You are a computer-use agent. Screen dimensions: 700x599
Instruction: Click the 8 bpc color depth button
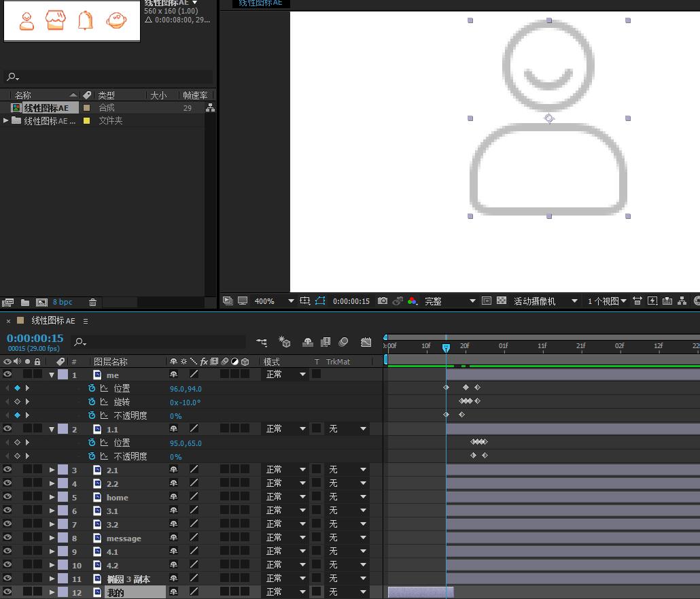tap(63, 303)
